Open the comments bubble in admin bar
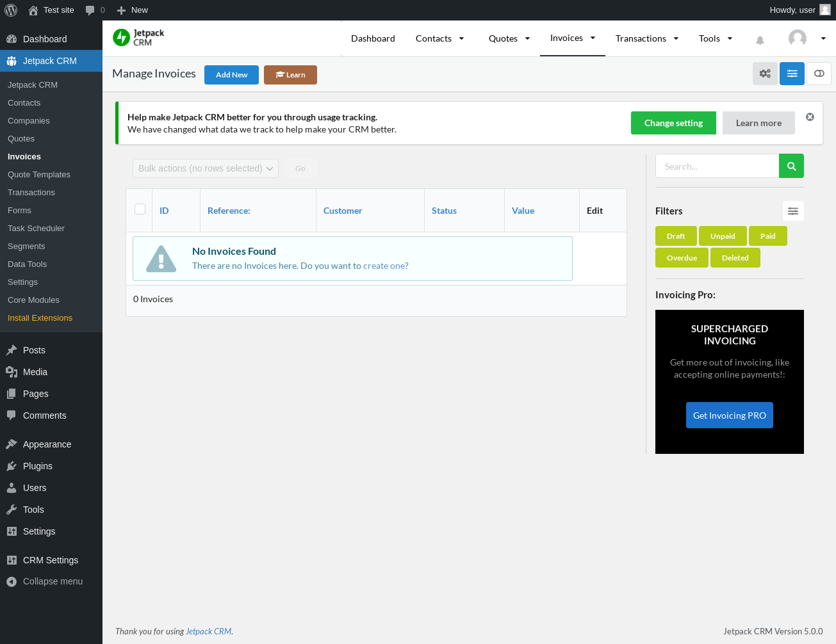The image size is (836, 644). (x=90, y=10)
